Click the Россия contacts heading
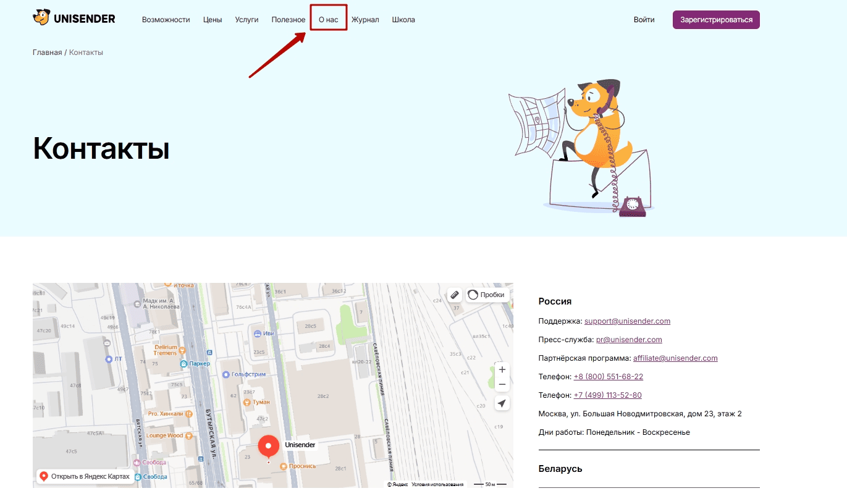The height and width of the screenshot is (504, 847). [x=555, y=301]
